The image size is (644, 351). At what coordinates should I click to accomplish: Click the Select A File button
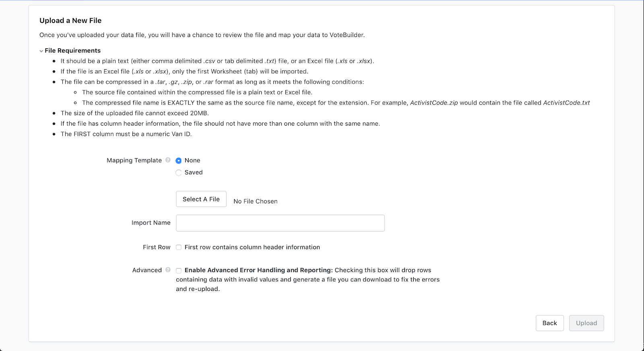click(201, 199)
